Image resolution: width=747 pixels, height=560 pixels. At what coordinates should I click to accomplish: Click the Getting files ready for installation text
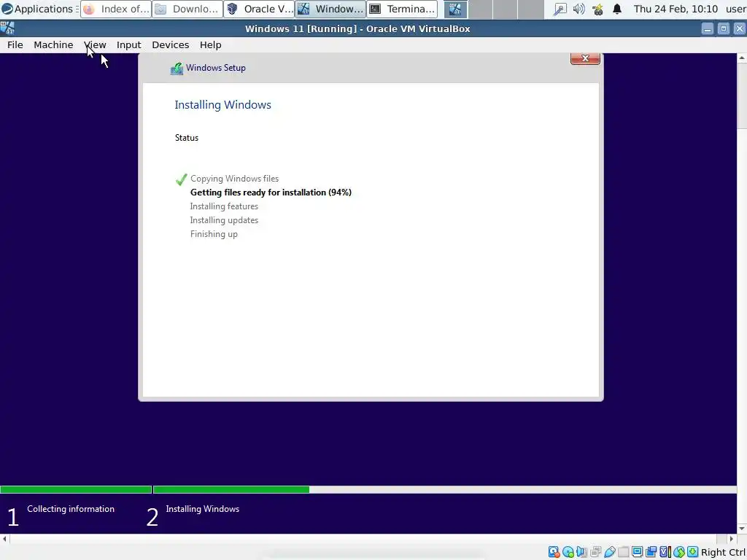point(271,192)
